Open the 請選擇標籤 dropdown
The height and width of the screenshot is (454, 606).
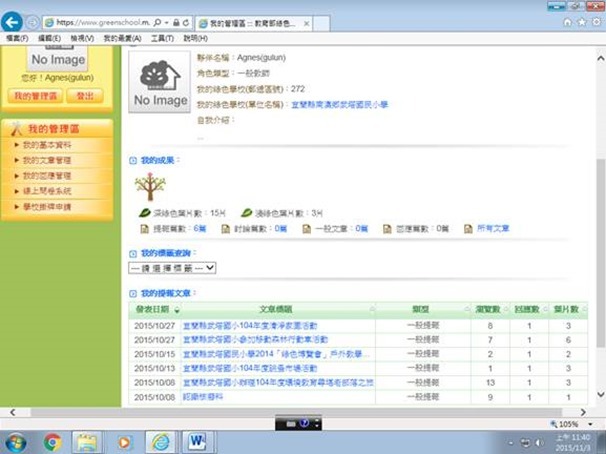(173, 268)
